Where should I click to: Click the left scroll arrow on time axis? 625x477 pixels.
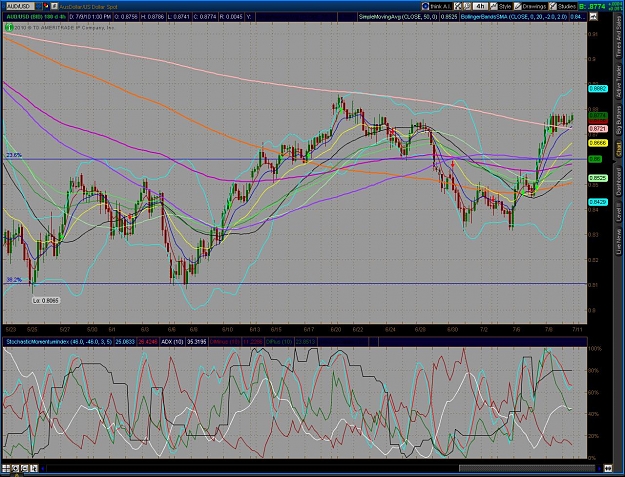[43, 468]
